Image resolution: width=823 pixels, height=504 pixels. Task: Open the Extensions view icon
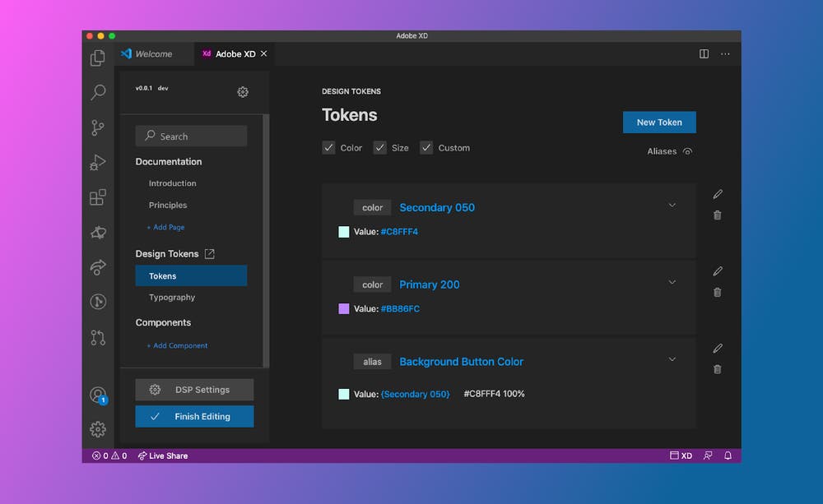98,197
